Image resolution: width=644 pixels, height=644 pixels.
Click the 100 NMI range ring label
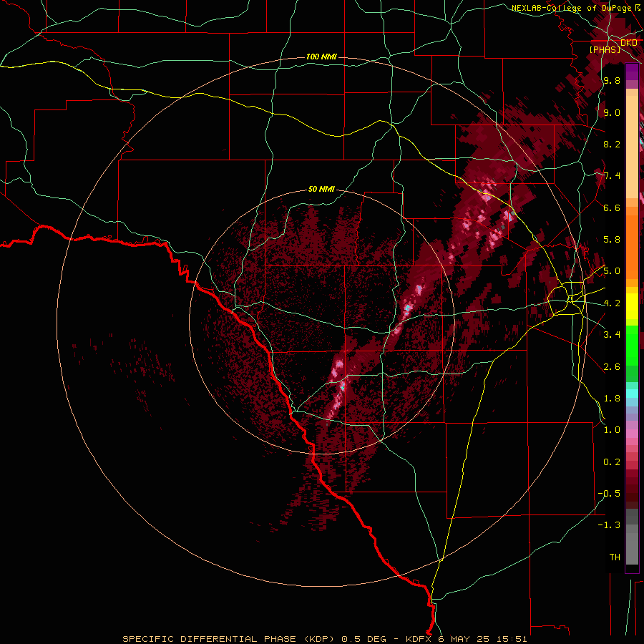point(321,57)
